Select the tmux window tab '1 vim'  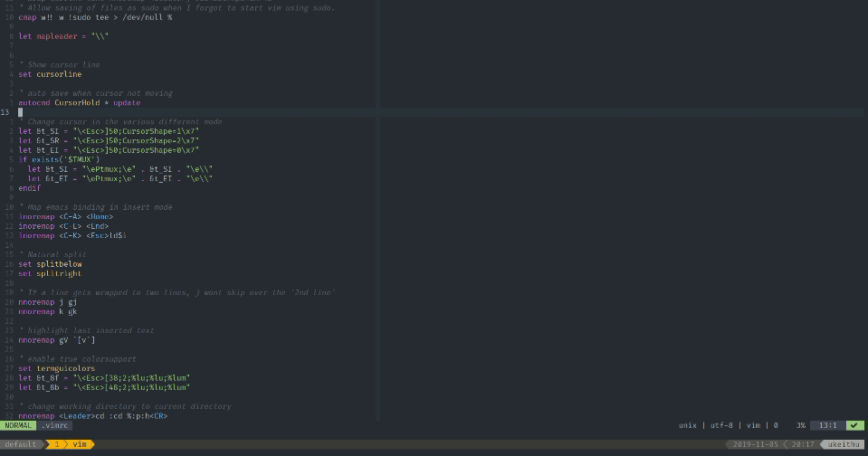[x=70, y=444]
